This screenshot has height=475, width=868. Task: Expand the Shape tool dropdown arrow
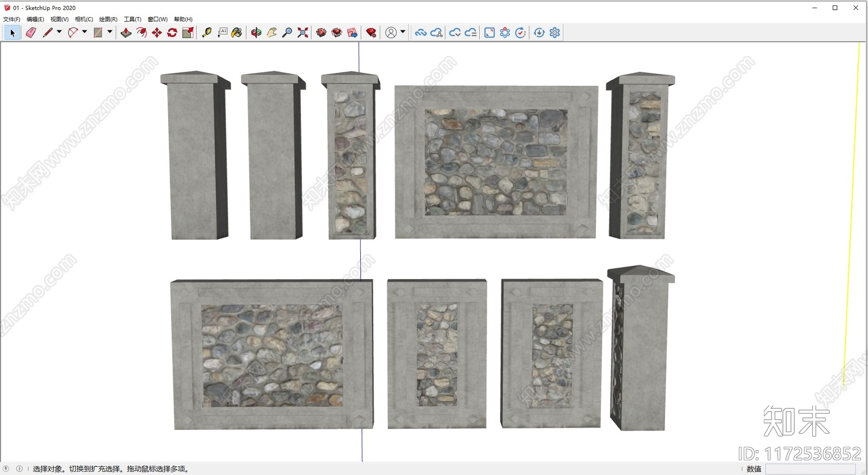click(110, 32)
